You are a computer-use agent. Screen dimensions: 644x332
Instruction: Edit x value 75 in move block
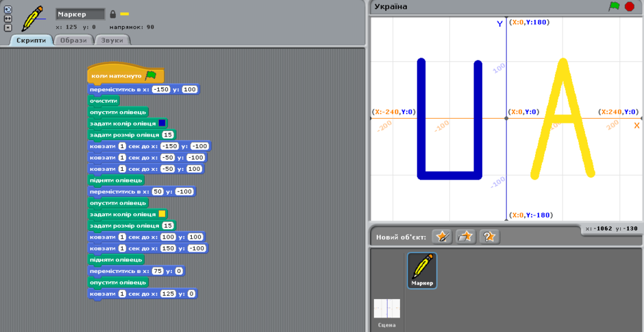pyautogui.click(x=158, y=271)
